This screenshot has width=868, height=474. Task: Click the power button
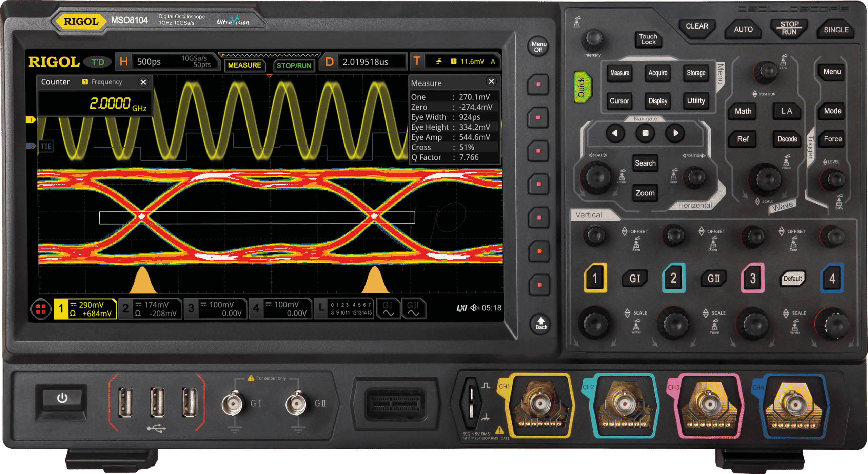tap(62, 399)
